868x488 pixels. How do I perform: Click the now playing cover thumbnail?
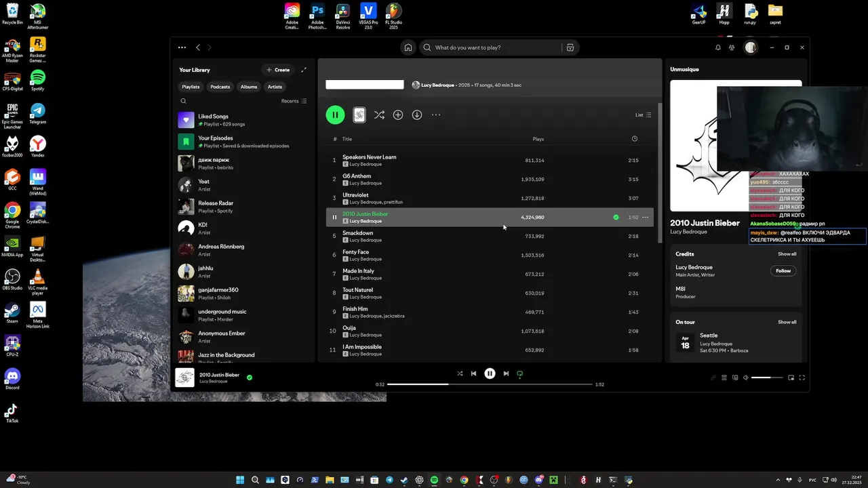pos(184,378)
